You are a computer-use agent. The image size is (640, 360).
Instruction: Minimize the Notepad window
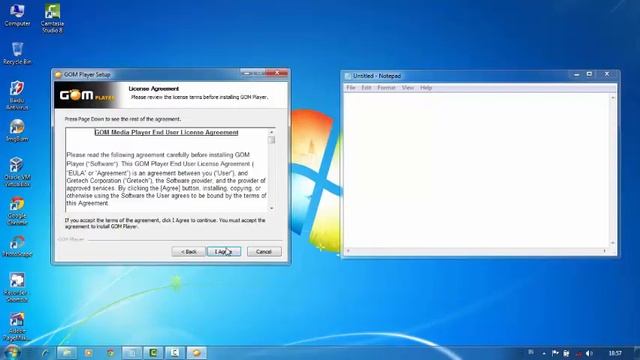tap(576, 74)
